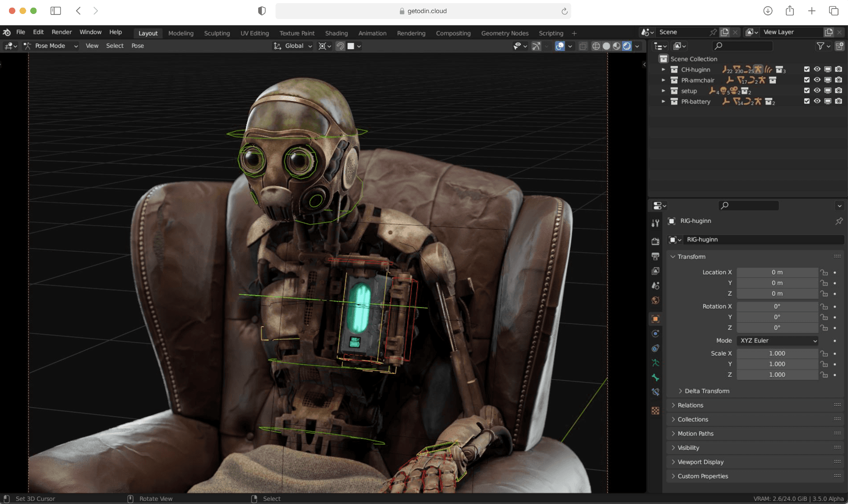Open Render Properties in the properties editor
Screen dimensions: 848x504
point(656,242)
